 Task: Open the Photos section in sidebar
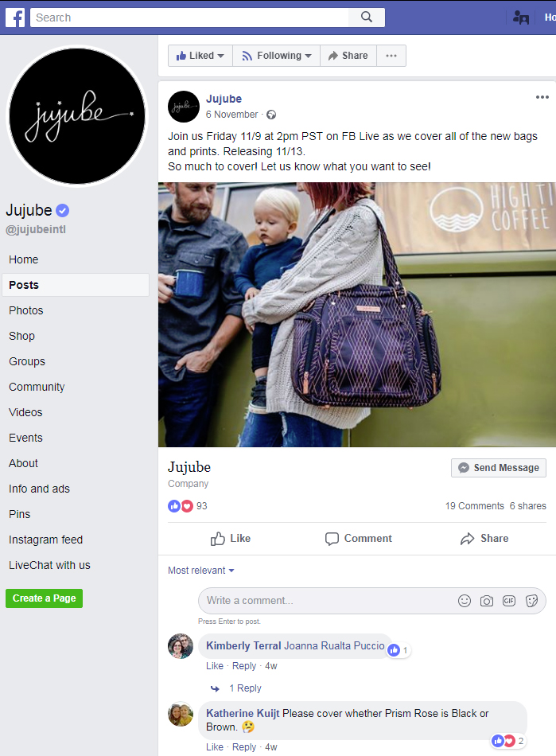[x=26, y=310]
